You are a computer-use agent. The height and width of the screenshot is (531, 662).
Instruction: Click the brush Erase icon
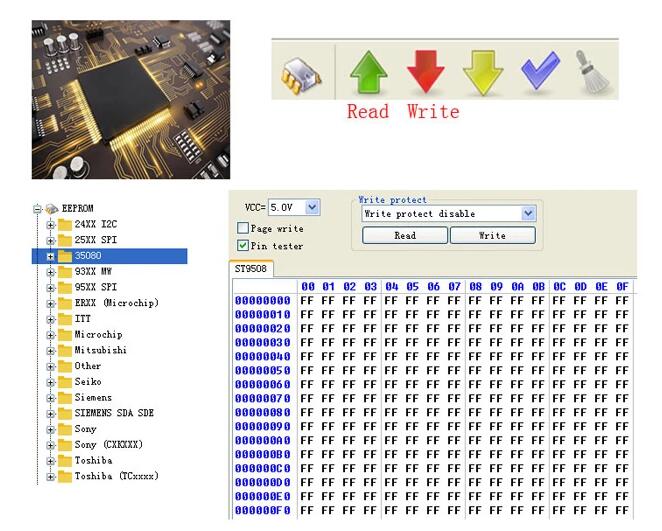click(x=592, y=73)
